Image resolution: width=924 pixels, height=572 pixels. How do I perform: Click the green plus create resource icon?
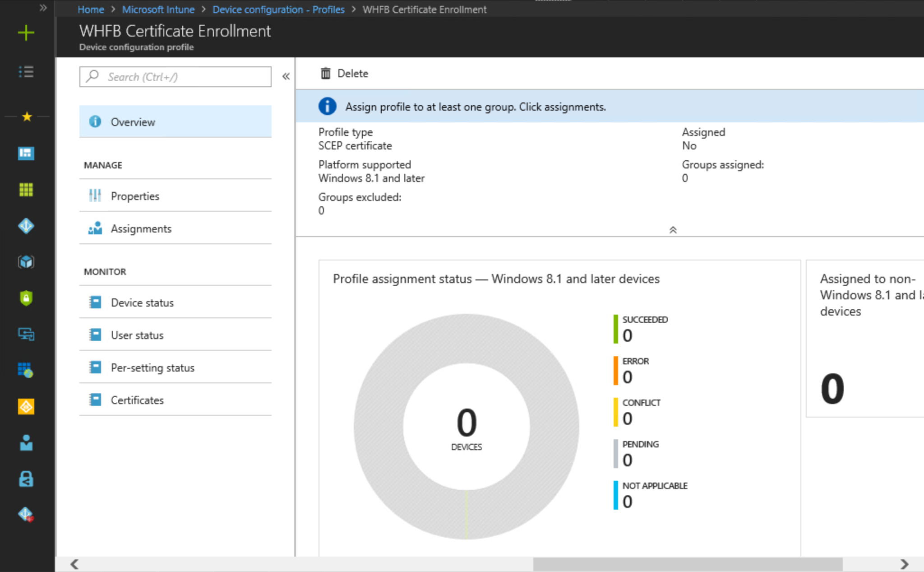(x=26, y=33)
